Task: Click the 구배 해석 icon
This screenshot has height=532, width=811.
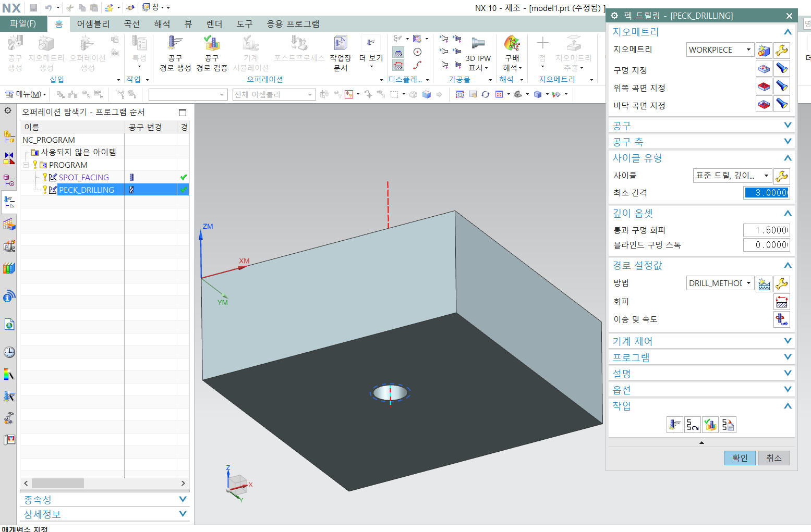Action: click(x=512, y=53)
